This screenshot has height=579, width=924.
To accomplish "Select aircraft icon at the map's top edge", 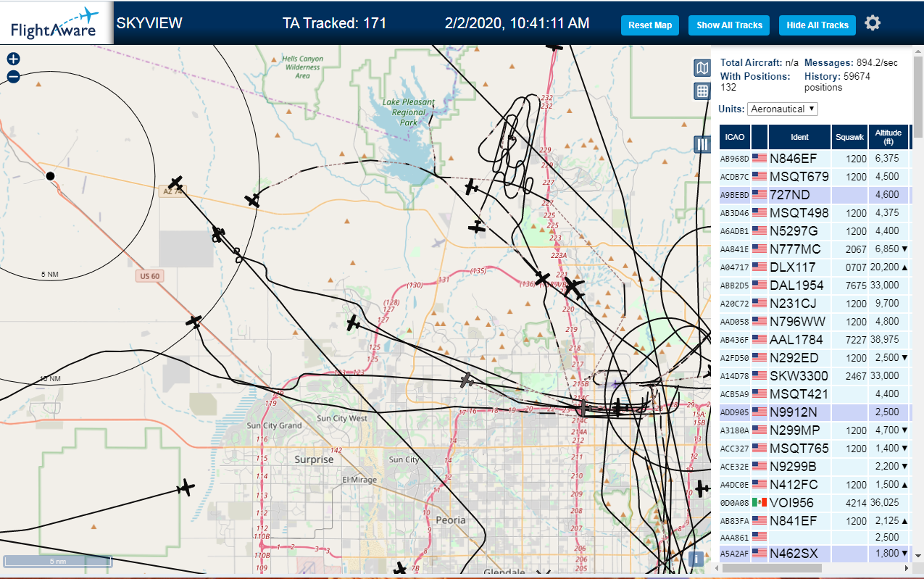I will 554,46.
